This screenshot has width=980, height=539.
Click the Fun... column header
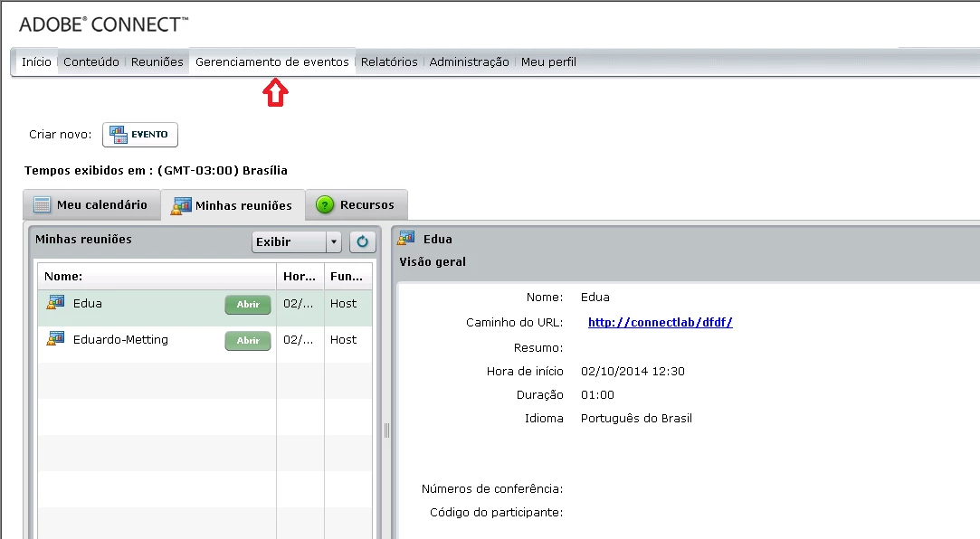click(x=348, y=276)
